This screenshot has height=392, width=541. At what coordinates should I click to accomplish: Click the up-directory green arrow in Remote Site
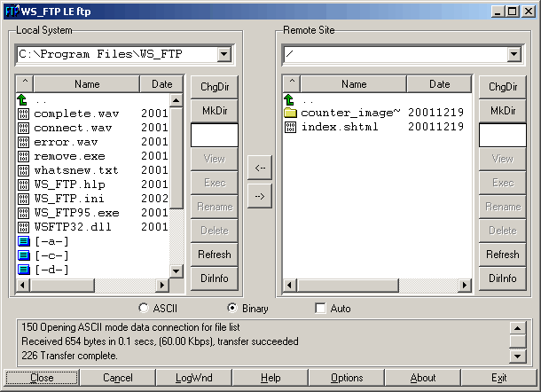[289, 100]
